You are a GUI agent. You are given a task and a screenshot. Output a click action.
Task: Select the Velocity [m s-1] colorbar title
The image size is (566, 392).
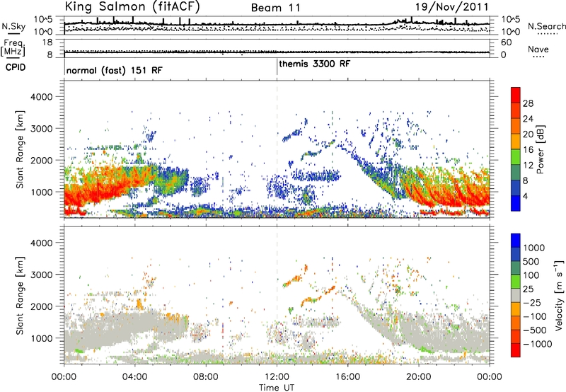(559, 295)
